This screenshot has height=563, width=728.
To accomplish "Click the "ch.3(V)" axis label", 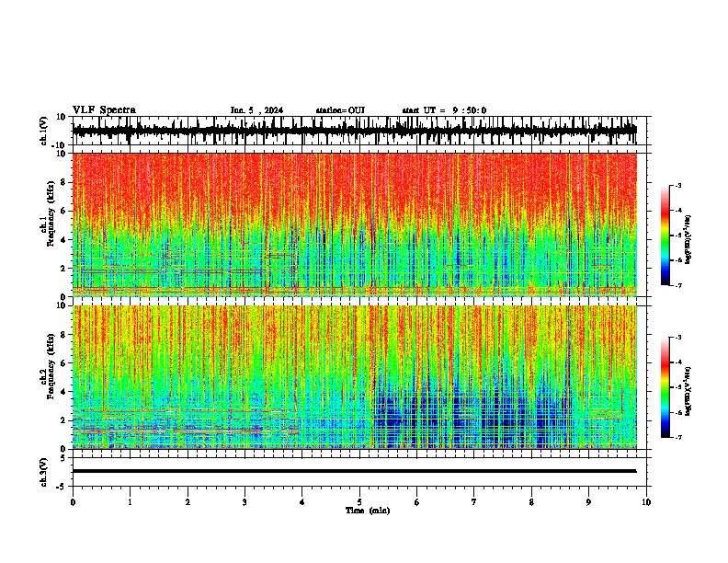I will coord(43,472).
